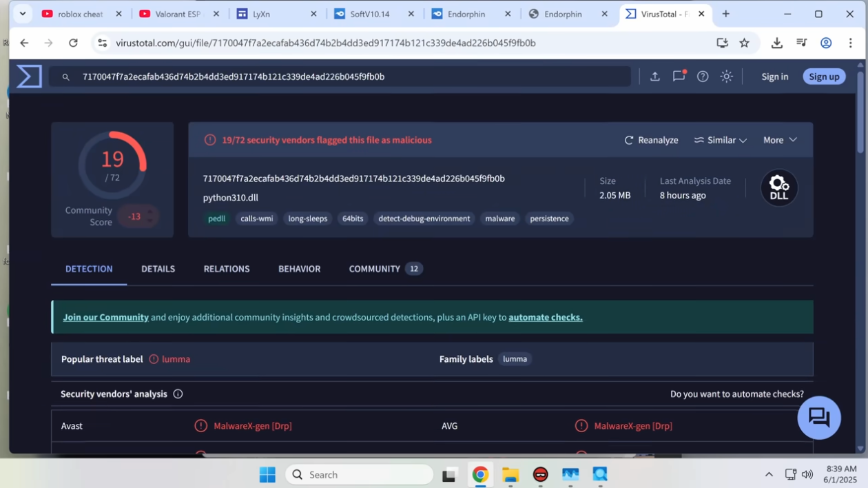
Task: Click the 19/72 detection score gauge
Action: [x=112, y=165]
